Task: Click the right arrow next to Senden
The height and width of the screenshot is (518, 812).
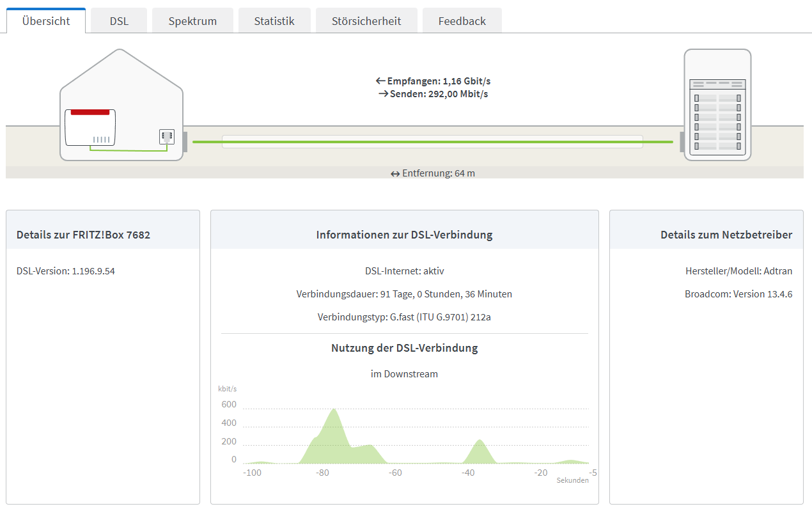Action: coord(384,94)
